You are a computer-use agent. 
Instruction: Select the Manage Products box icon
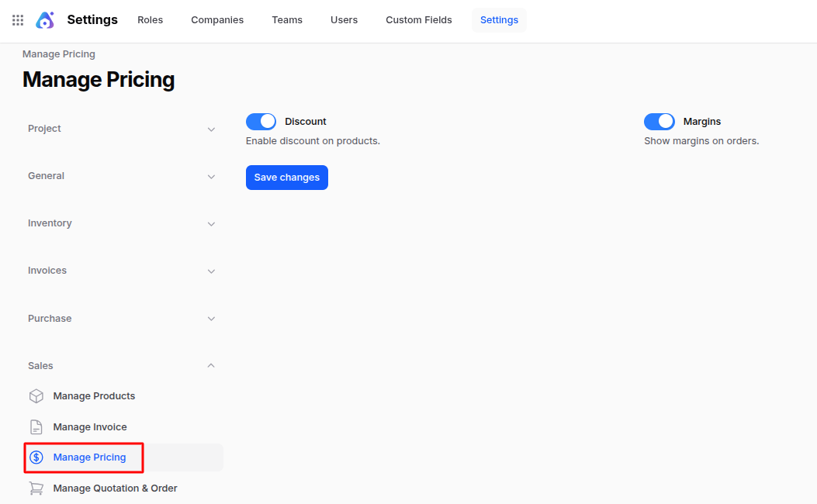click(36, 395)
